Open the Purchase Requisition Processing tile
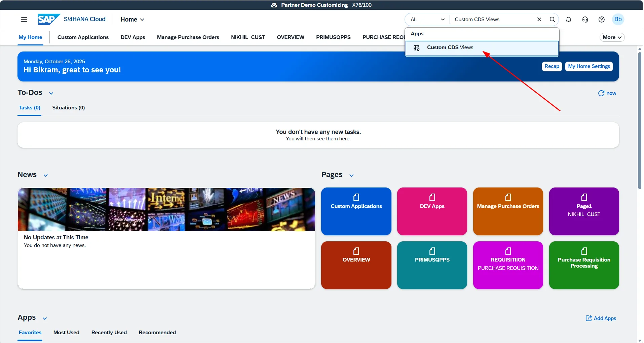Image resolution: width=644 pixels, height=343 pixels. (584, 265)
